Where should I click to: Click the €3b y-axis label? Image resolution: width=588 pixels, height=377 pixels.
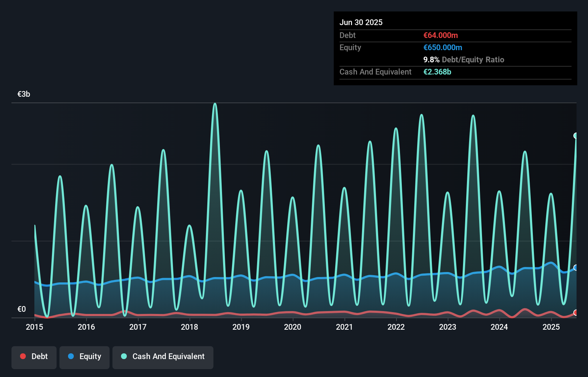point(24,94)
